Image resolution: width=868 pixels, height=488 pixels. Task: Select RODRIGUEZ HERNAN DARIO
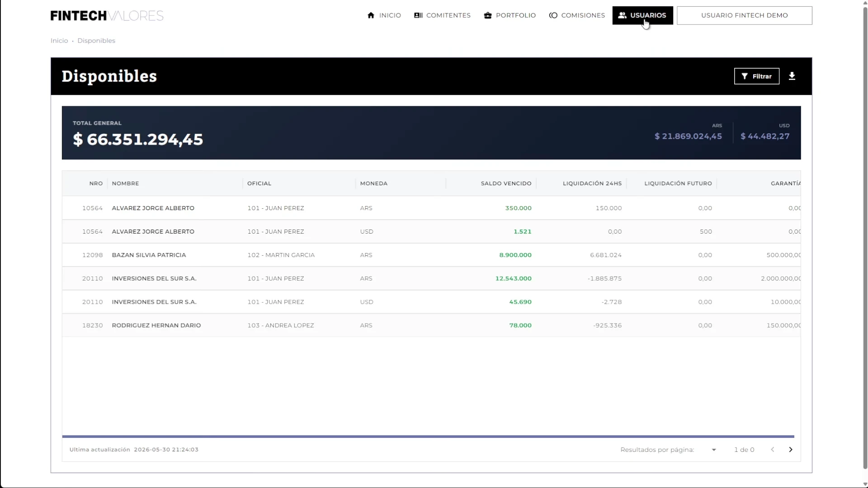click(x=156, y=326)
